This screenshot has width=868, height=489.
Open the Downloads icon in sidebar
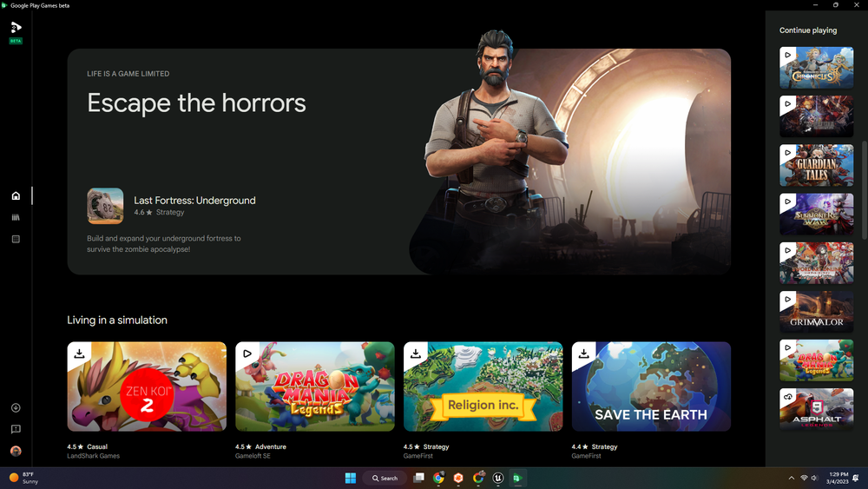(x=16, y=408)
